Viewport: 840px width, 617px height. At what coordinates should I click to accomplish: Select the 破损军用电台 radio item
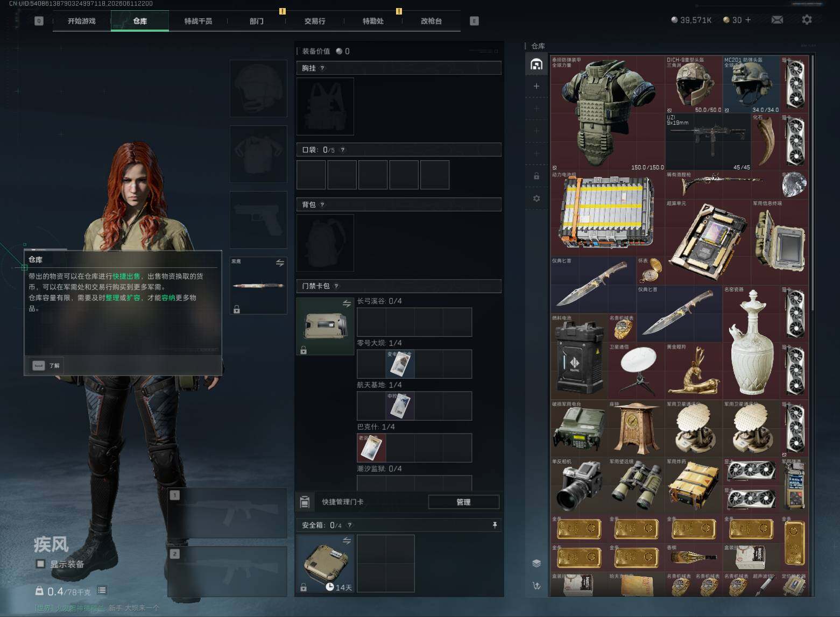tap(579, 428)
